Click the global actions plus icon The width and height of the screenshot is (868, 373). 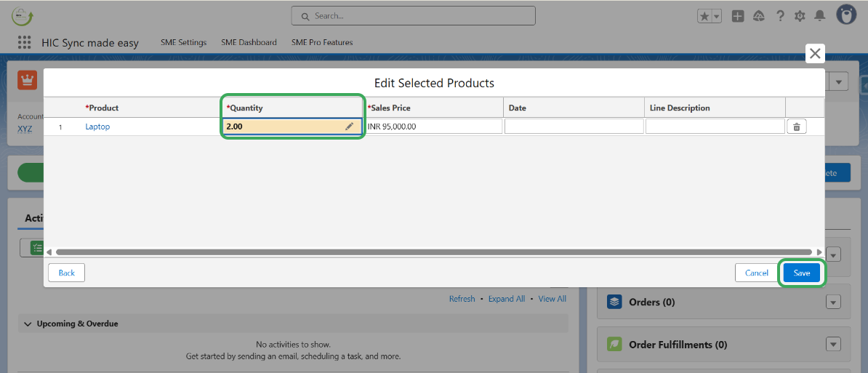point(738,16)
